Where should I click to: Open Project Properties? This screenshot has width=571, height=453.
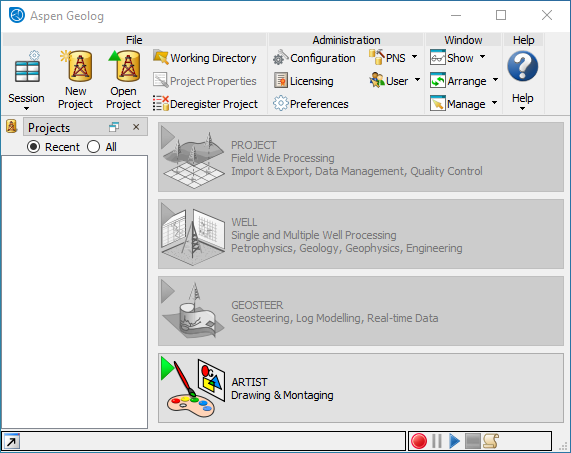click(x=205, y=81)
